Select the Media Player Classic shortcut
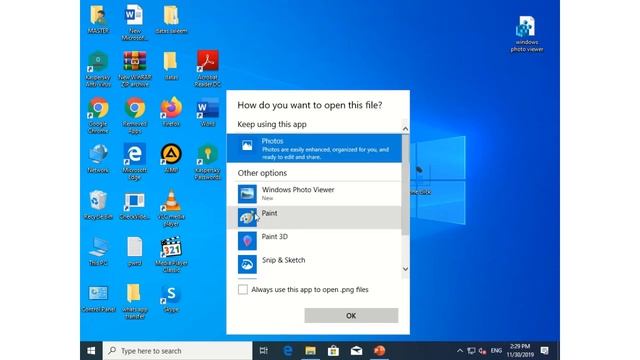This screenshot has height=360, width=640. pos(171,255)
